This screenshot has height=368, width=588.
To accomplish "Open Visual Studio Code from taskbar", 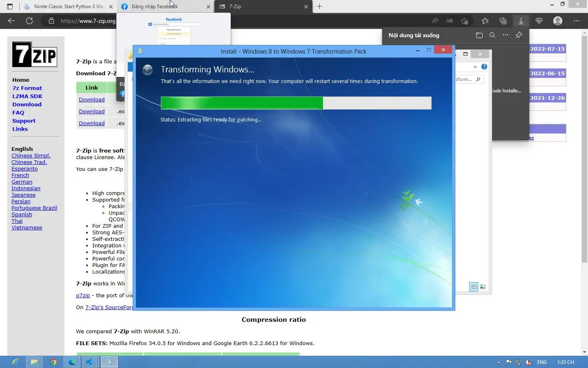I will point(89,362).
